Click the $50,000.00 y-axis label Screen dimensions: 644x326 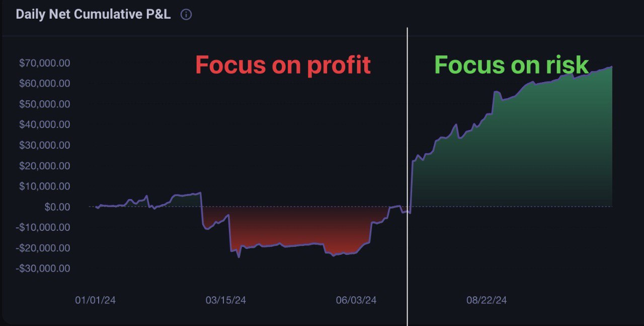click(44, 104)
